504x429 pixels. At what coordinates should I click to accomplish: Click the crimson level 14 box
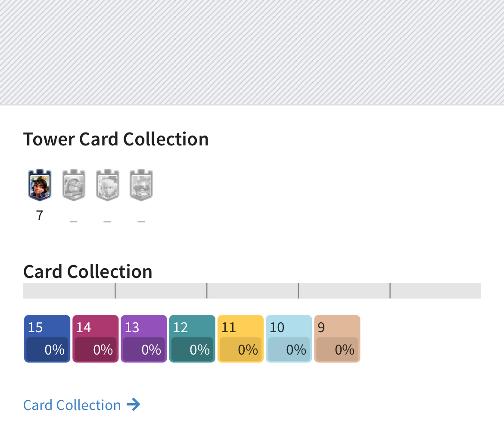95,339
